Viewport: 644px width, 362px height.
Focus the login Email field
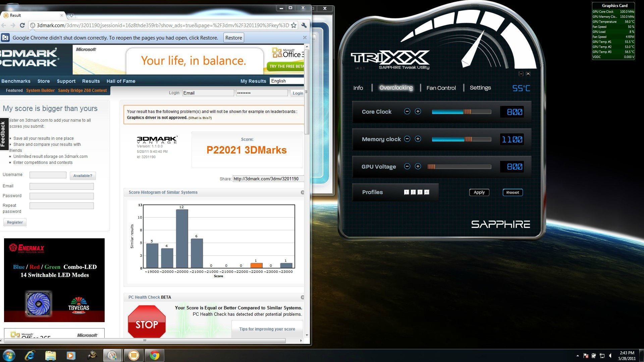pyautogui.click(x=208, y=93)
